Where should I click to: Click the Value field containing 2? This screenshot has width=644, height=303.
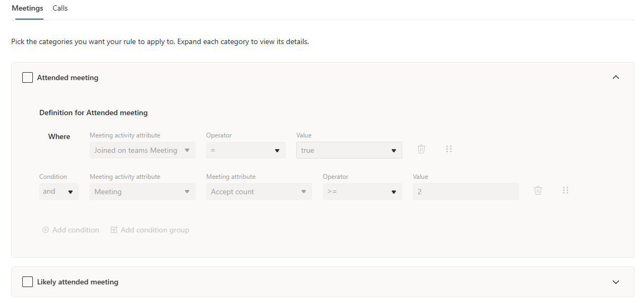[x=465, y=192]
